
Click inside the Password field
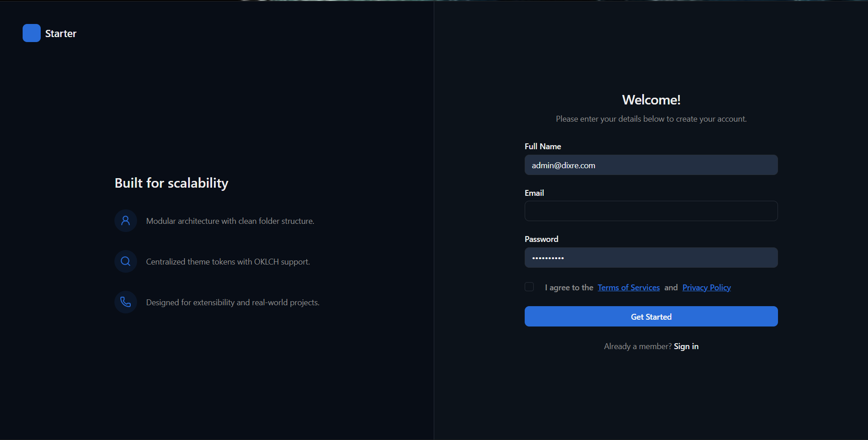pyautogui.click(x=650, y=257)
